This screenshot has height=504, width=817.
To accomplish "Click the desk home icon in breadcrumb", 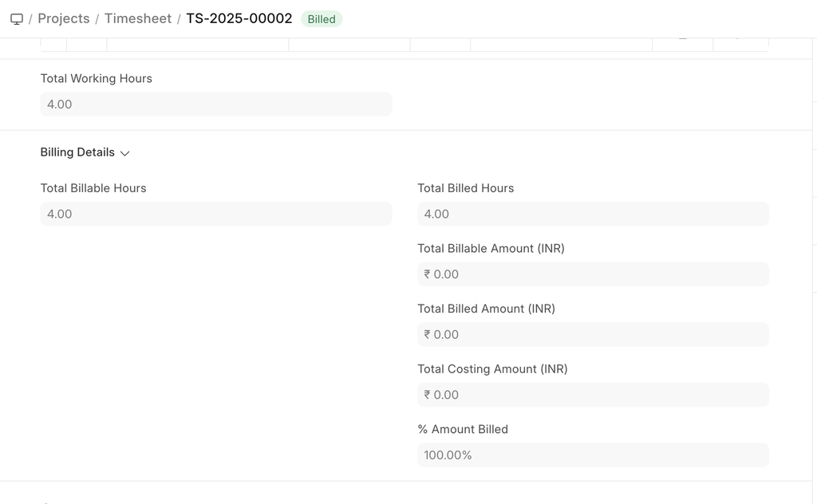I will coord(17,19).
